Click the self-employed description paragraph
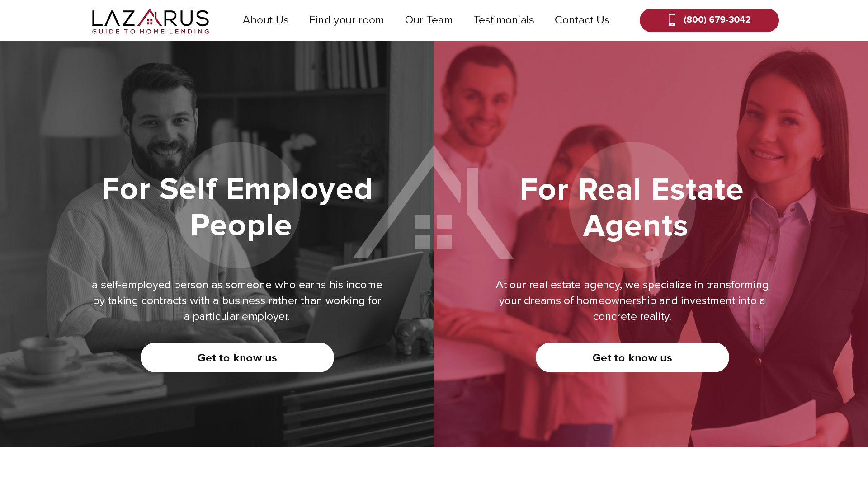Viewport: 868px width, 488px height. [237, 300]
